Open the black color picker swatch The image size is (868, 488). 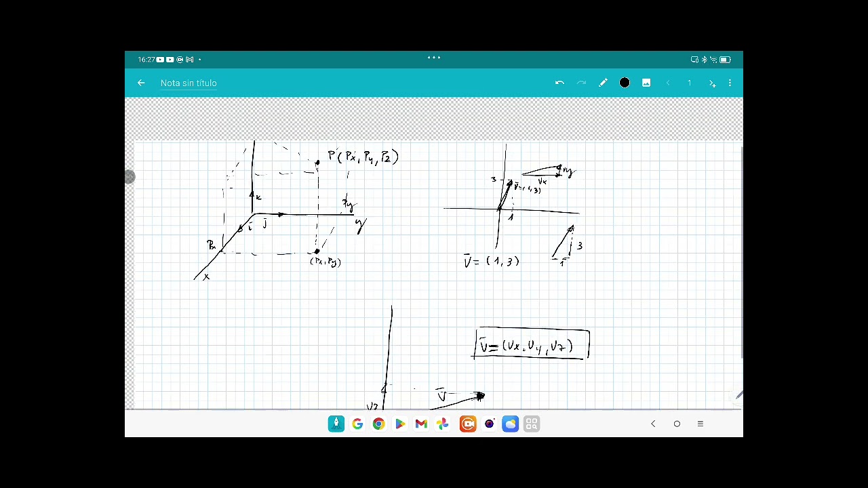[x=625, y=83]
